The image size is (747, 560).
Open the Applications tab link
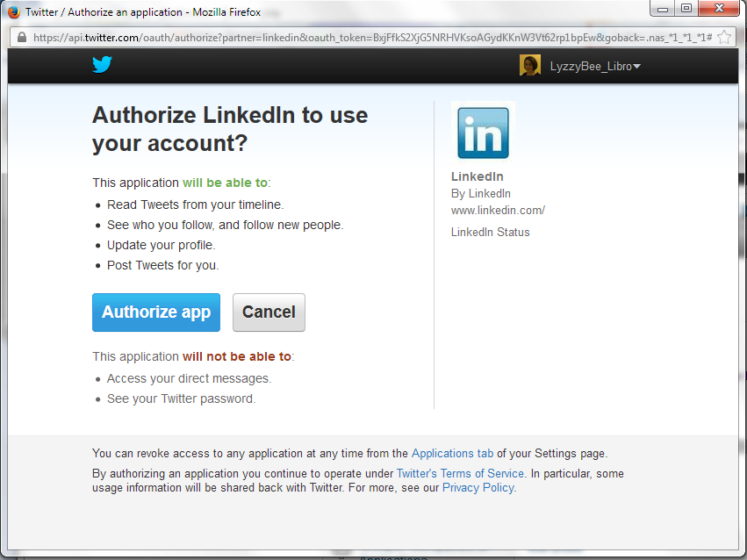[x=452, y=454]
